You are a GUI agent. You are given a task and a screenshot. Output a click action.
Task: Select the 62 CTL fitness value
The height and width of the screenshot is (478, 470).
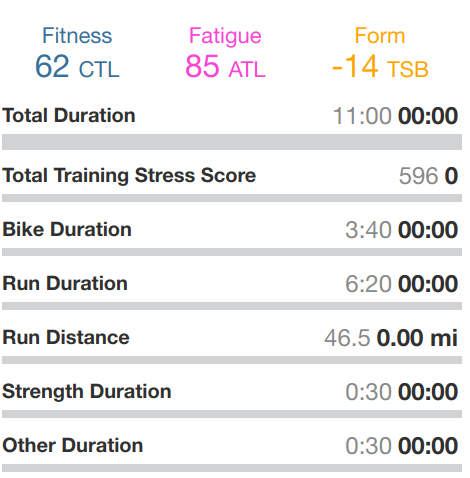(77, 66)
